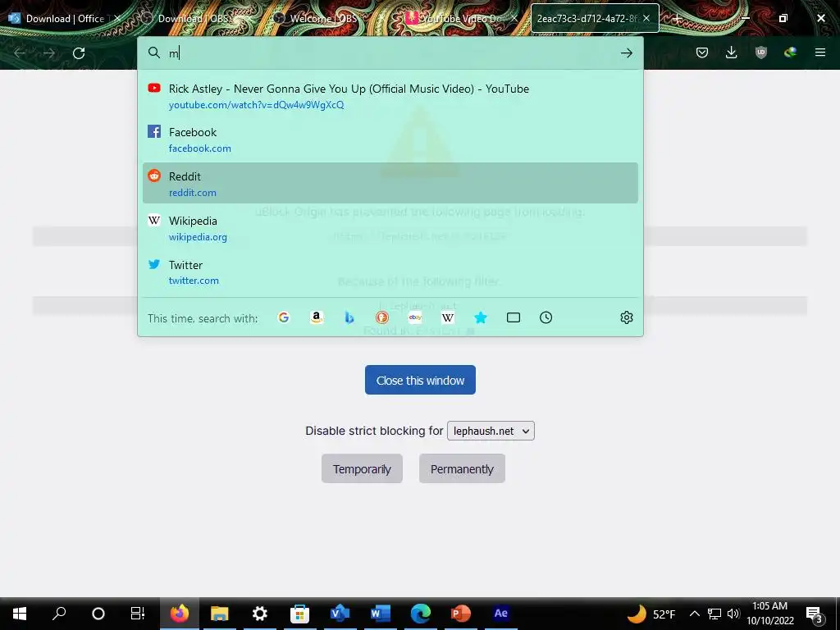
Task: Open Microsoft Store from taskbar
Action: coord(300,614)
